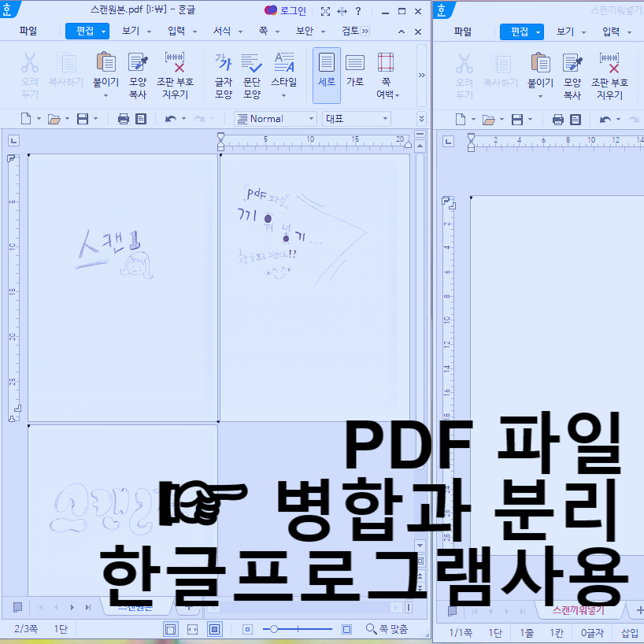This screenshot has height=644, width=644.
Task: Expand Normal style dropdown
Action: tap(311, 119)
